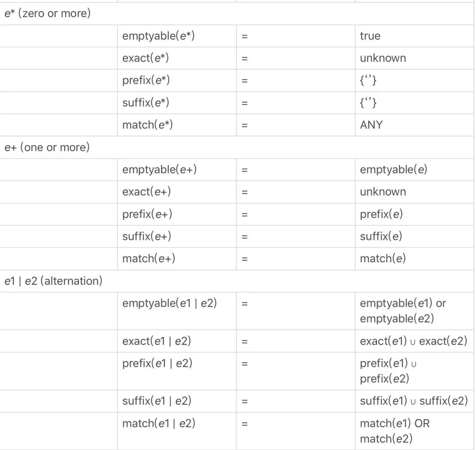Screen dimensions: 476x450
Task: Select the "ANY" value cell
Action: pos(371,125)
